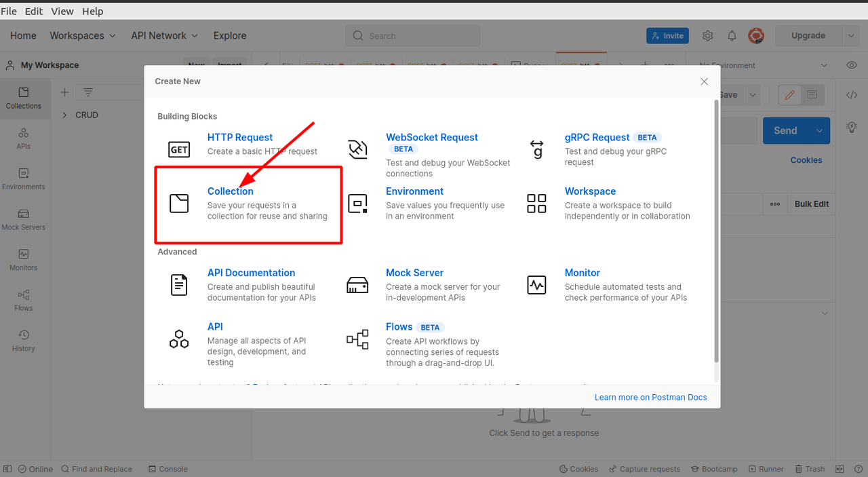This screenshot has height=477, width=868.
Task: Click the Mock Server icon in dialog
Action: click(357, 284)
